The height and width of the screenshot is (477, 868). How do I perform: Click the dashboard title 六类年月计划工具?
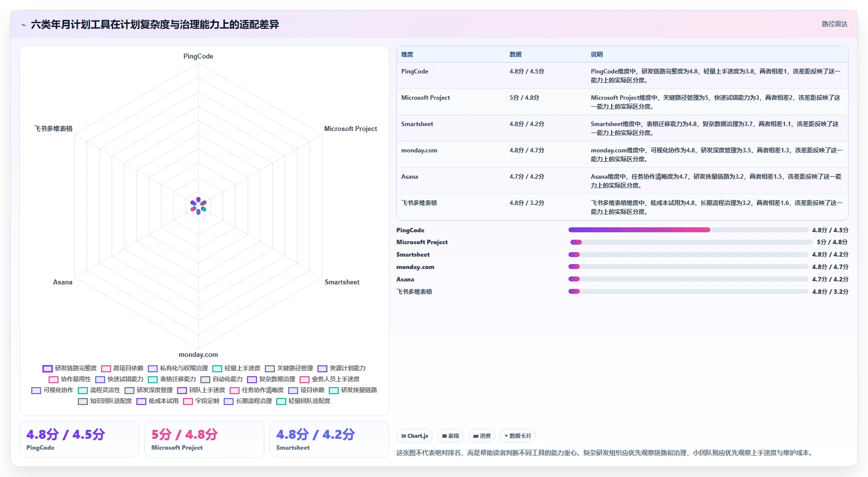click(155, 24)
